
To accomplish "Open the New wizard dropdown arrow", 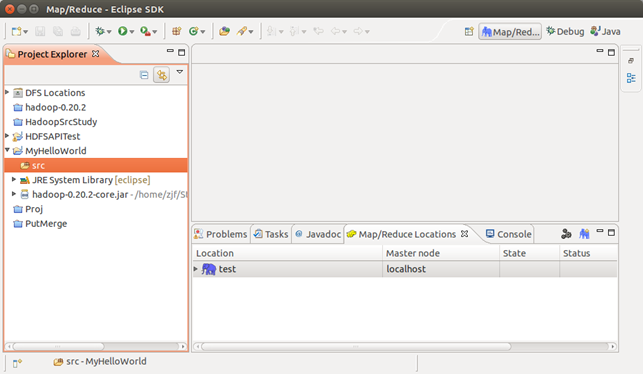I will [25, 32].
